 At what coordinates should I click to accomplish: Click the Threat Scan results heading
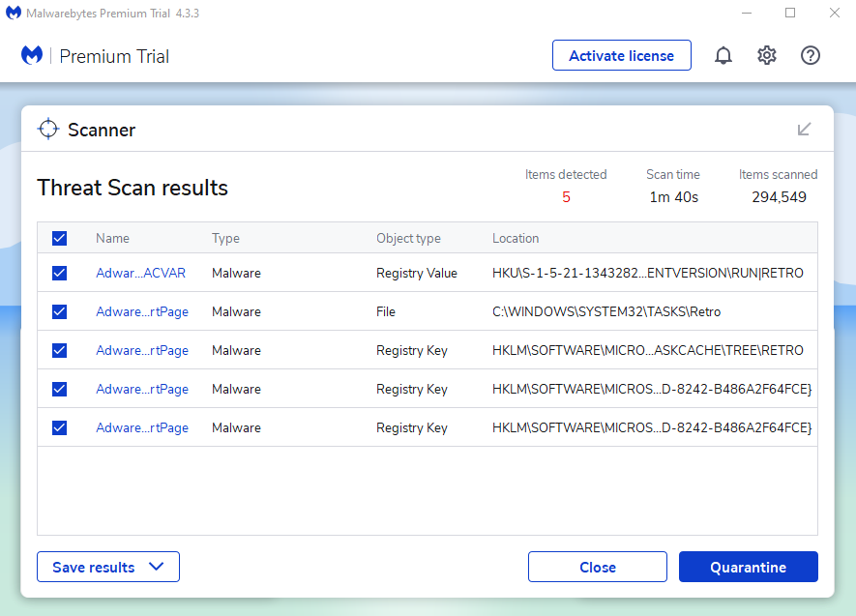pos(133,188)
